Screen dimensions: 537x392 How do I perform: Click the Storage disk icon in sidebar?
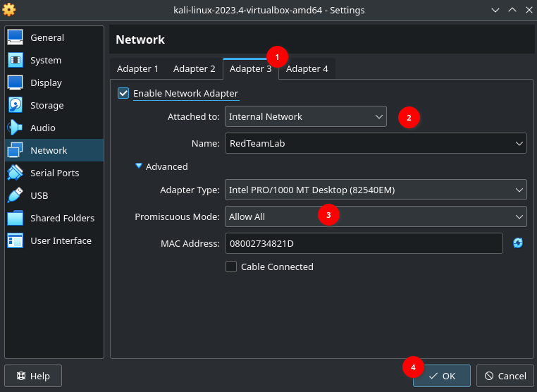pyautogui.click(x=15, y=105)
